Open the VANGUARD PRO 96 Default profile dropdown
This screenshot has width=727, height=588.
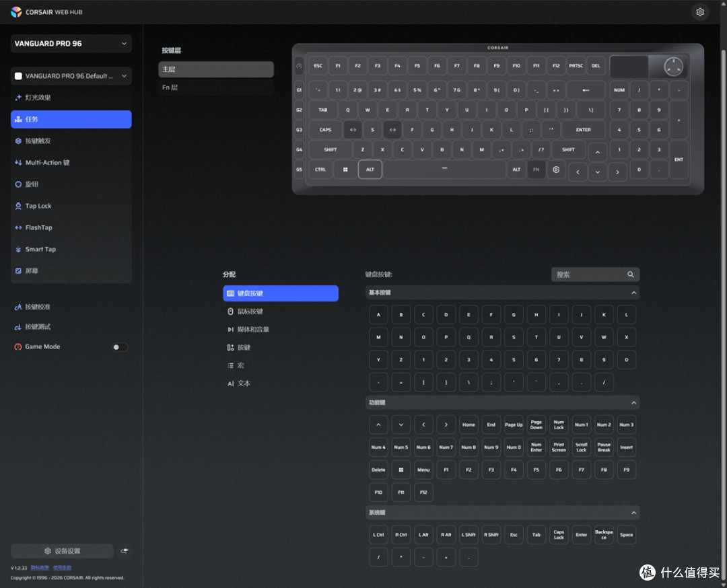coord(71,76)
